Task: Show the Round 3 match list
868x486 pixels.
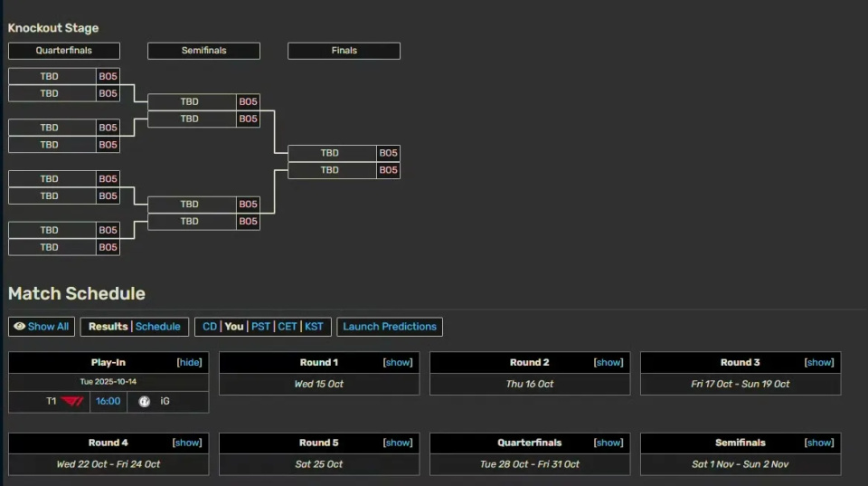Action: point(819,362)
